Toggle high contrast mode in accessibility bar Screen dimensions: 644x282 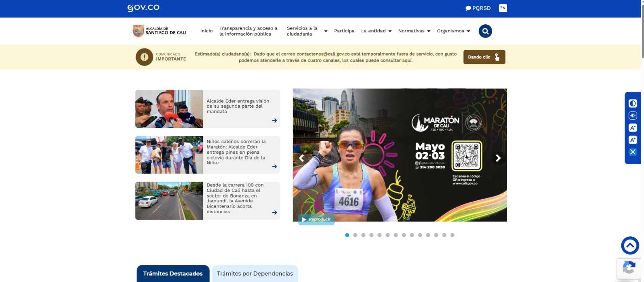(633, 104)
